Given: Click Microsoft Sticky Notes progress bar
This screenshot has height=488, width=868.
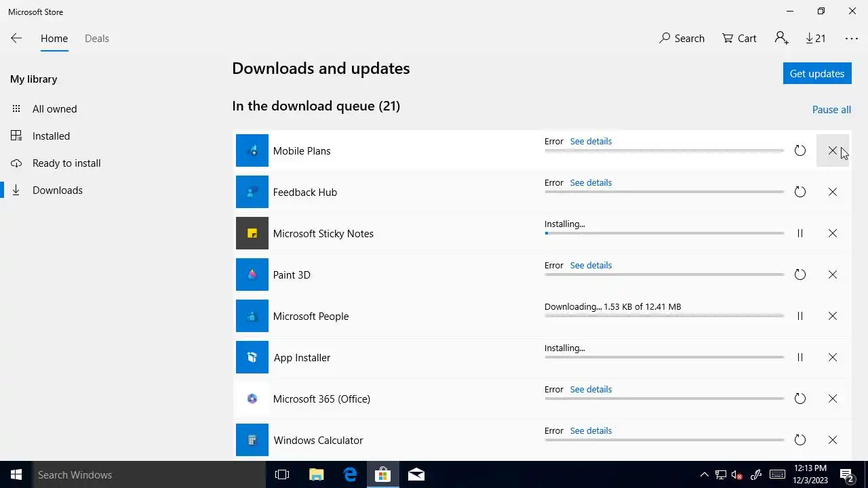Looking at the screenshot, I should 665,233.
